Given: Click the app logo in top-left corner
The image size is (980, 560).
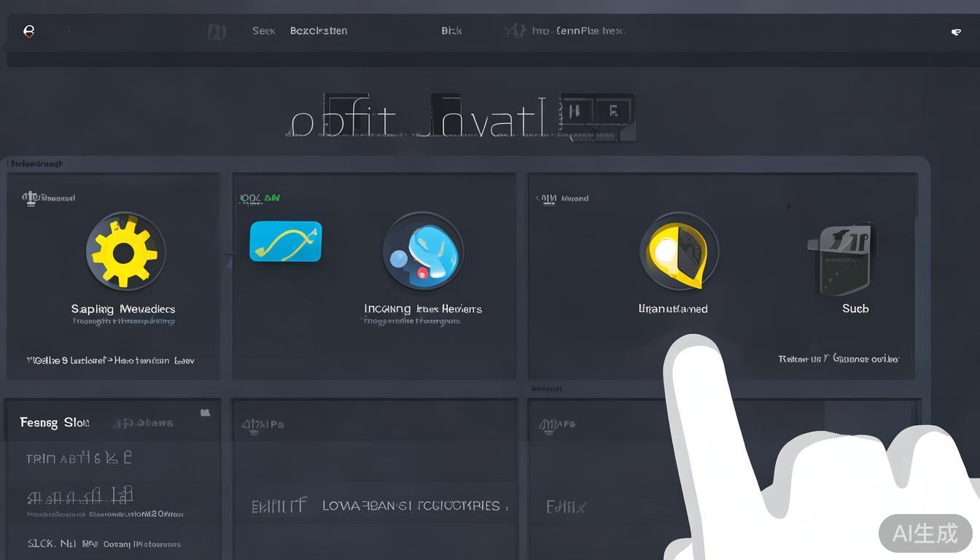Looking at the screenshot, I should [29, 31].
